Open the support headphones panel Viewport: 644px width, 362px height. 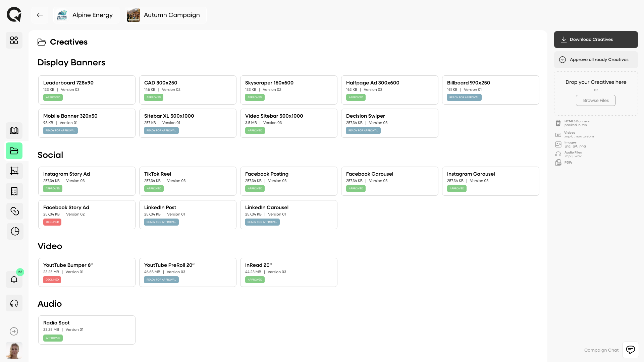click(x=14, y=303)
